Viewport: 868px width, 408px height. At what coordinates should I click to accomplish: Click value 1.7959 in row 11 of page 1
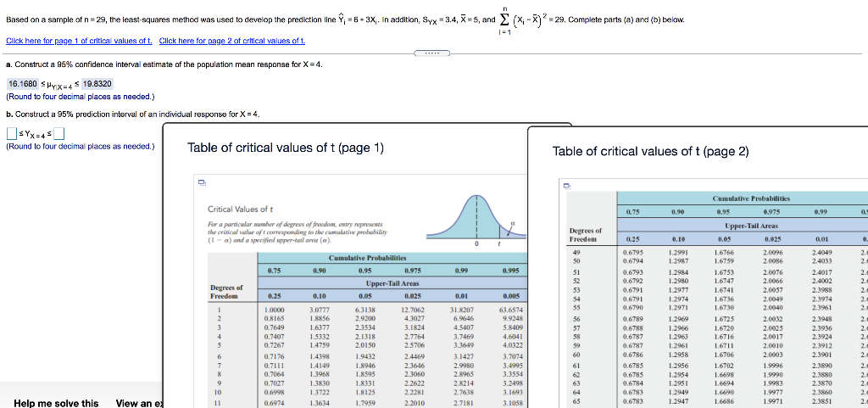365,403
